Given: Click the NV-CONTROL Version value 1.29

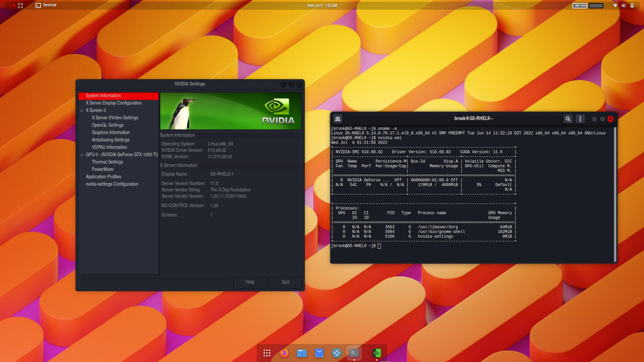Looking at the screenshot, I should pos(214,206).
